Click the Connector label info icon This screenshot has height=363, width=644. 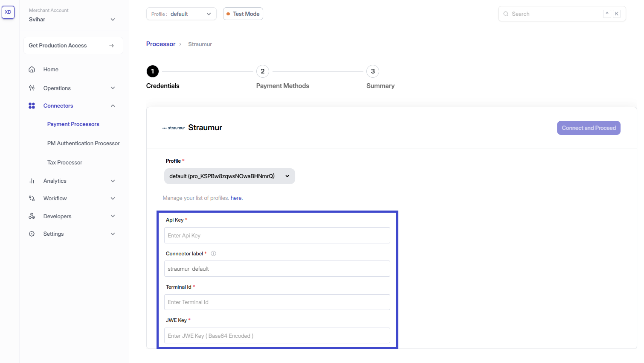click(x=214, y=254)
